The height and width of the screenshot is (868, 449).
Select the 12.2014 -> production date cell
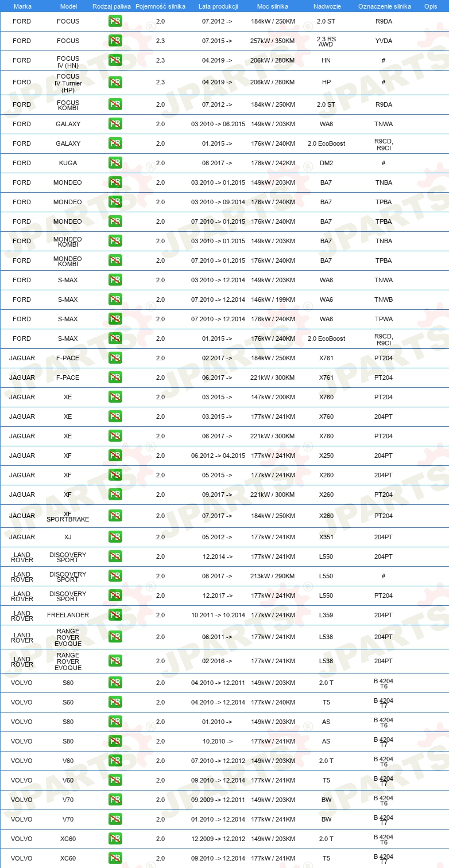[x=218, y=556]
